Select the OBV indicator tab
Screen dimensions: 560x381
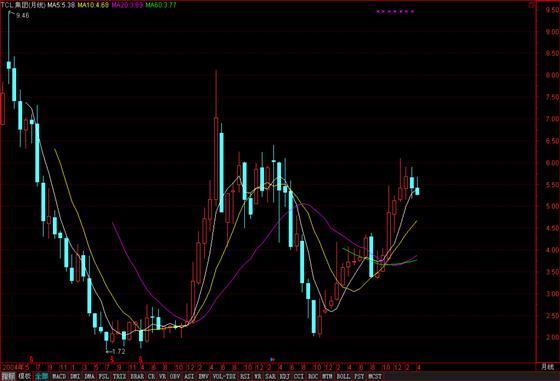click(175, 376)
